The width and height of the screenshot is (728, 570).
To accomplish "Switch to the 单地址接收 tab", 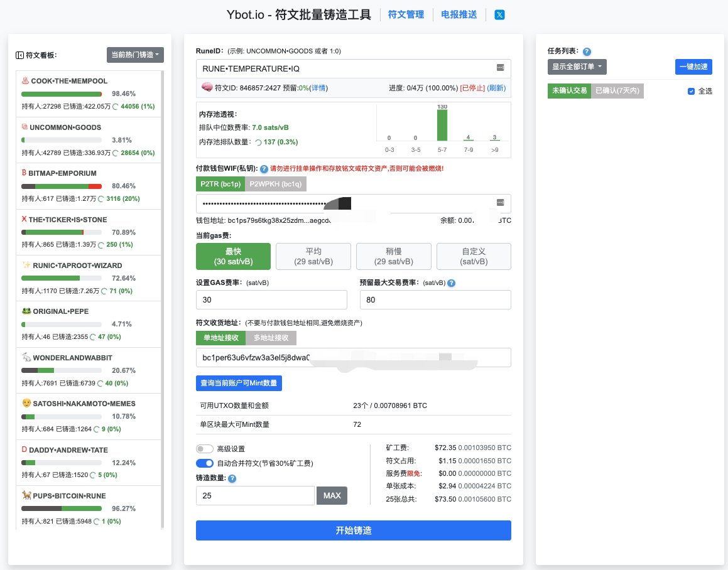I will click(x=221, y=338).
